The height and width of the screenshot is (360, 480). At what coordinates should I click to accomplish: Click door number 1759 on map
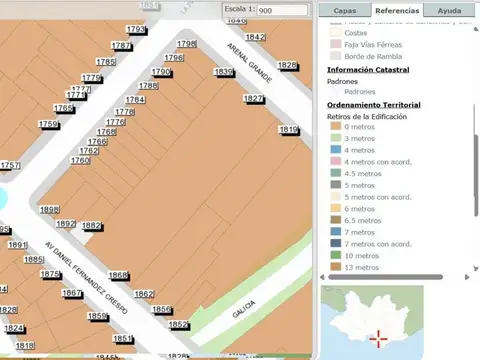pyautogui.click(x=49, y=124)
